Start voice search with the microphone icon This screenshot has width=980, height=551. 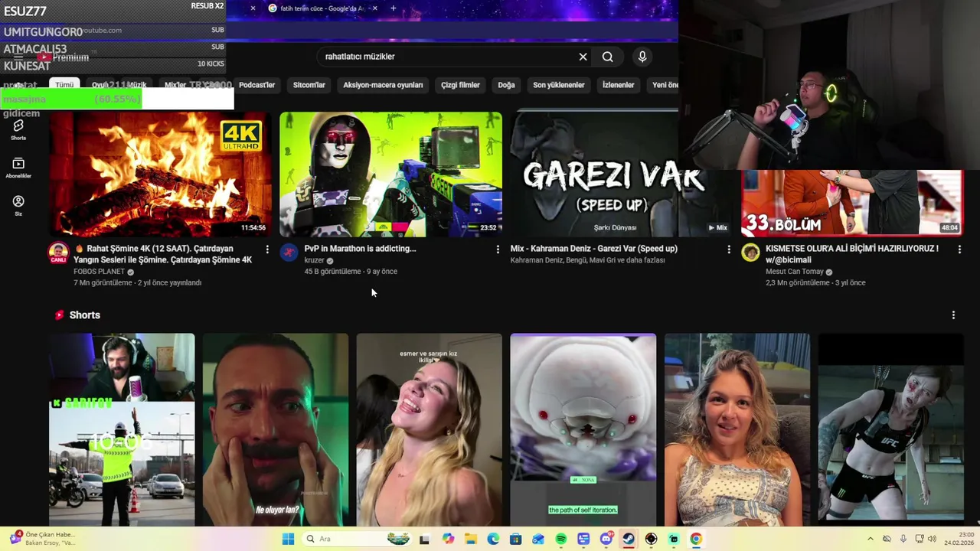[x=642, y=57]
